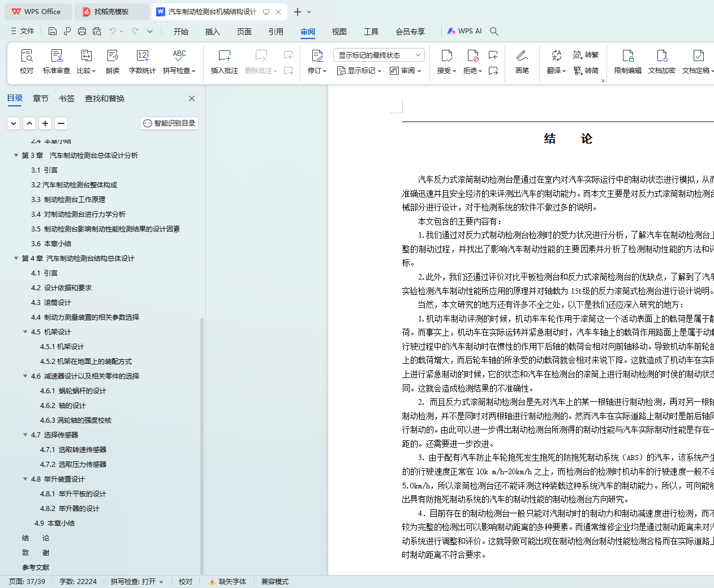Collapse the 4.8 举升装置设计 outline entry
The width and height of the screenshot is (714, 588).
click(25, 479)
